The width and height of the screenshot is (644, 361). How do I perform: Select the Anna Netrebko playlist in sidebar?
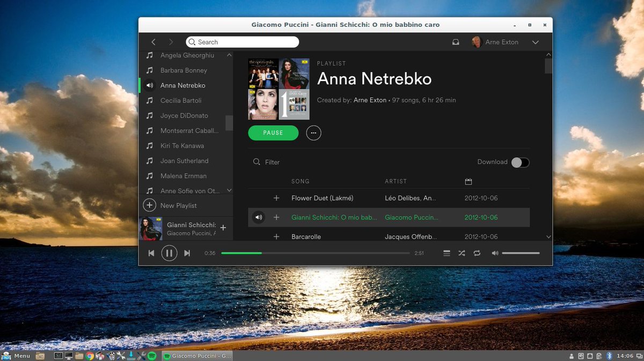tap(182, 85)
